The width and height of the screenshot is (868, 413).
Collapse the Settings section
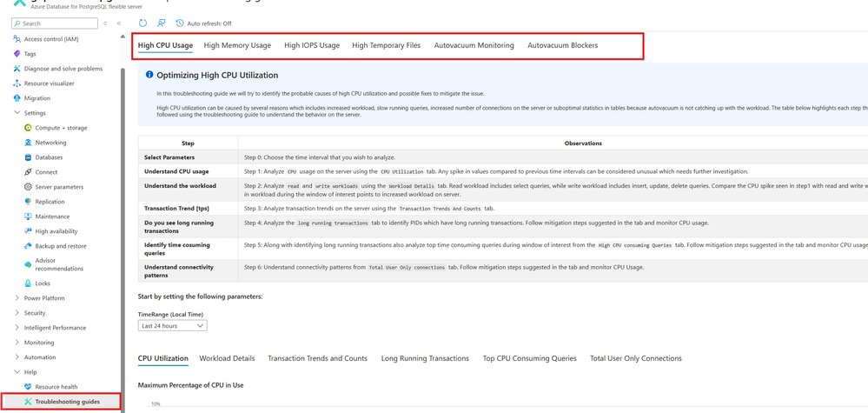click(17, 113)
